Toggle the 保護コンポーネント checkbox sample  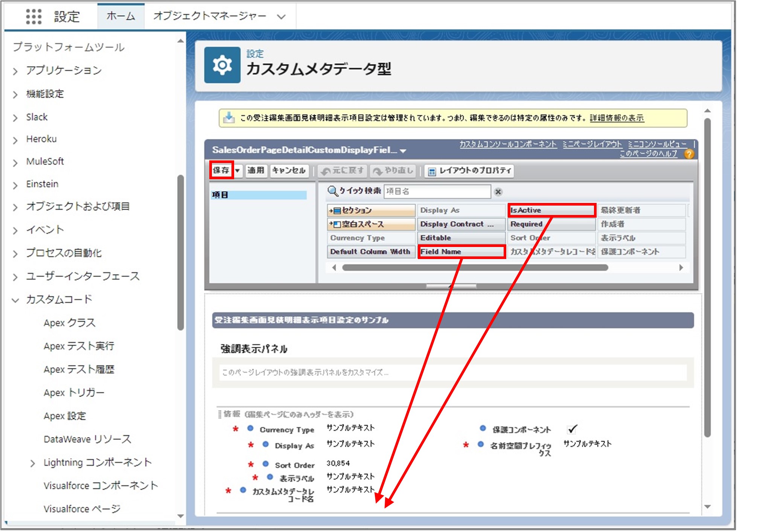572,429
